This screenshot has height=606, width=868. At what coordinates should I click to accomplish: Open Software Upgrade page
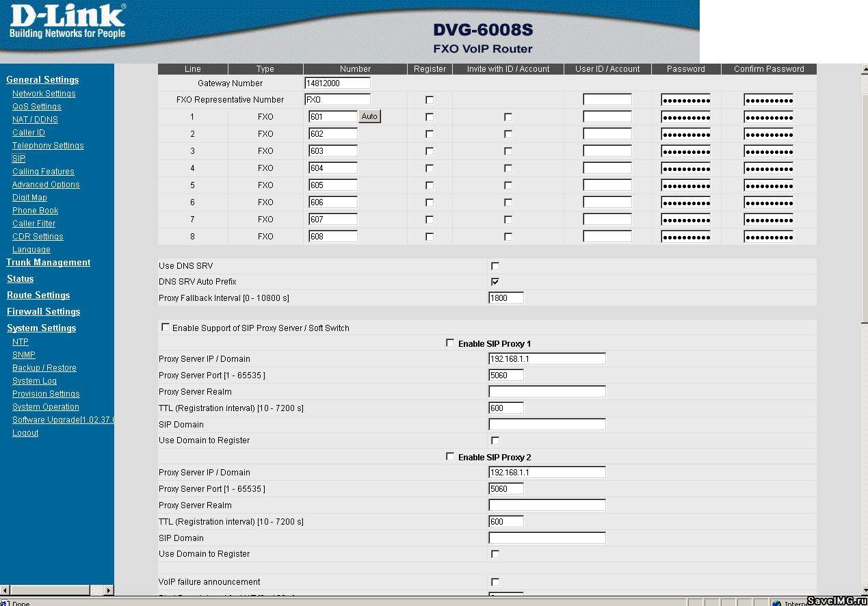(63, 420)
